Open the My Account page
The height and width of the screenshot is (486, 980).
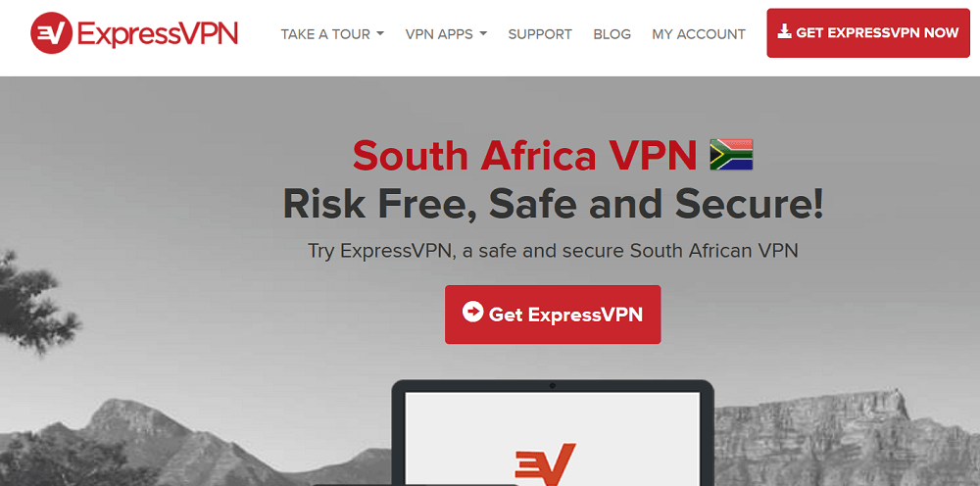pos(699,33)
